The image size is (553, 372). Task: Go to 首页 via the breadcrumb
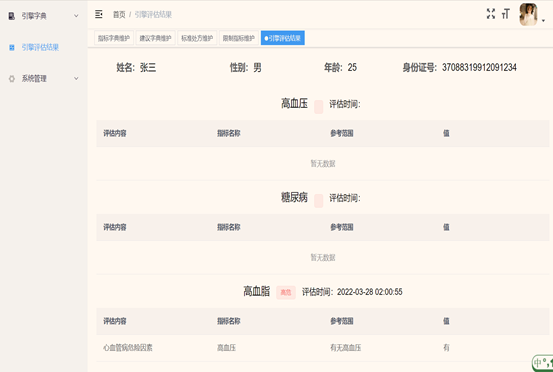[x=119, y=14]
